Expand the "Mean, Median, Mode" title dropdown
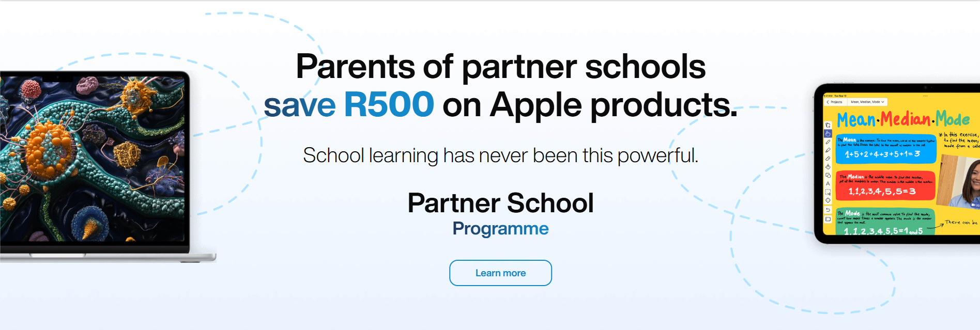980x330 pixels. [x=868, y=102]
